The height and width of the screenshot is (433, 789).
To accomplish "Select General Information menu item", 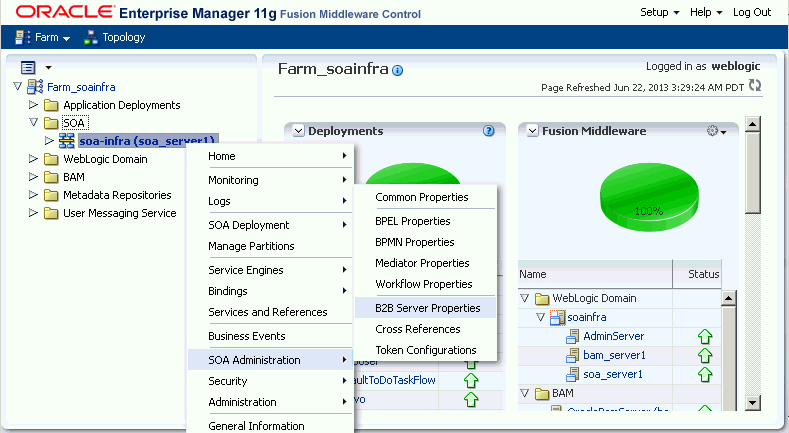I will tap(271, 426).
